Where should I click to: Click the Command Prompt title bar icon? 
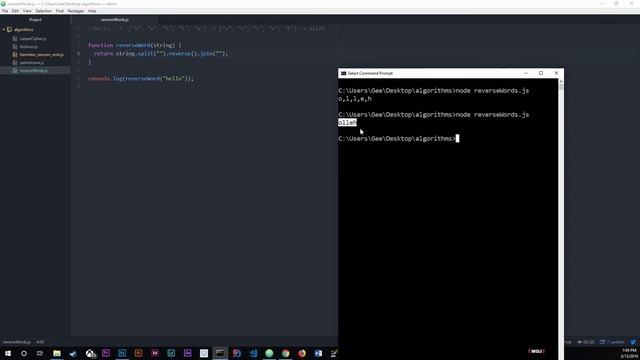tap(343, 73)
